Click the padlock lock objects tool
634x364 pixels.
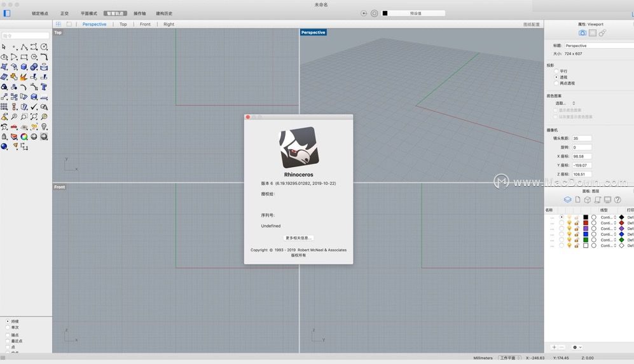click(x=4, y=137)
